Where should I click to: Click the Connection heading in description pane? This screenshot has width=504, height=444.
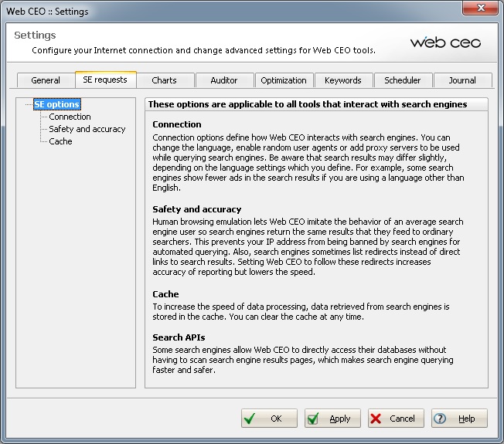point(177,124)
